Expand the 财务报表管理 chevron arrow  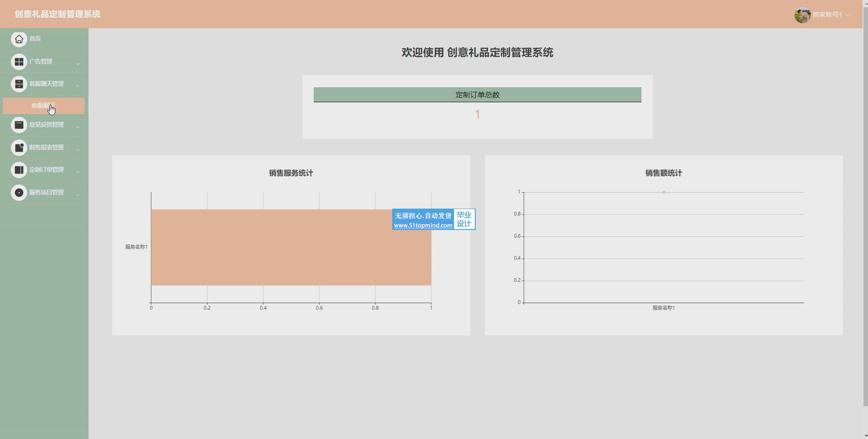click(x=78, y=149)
